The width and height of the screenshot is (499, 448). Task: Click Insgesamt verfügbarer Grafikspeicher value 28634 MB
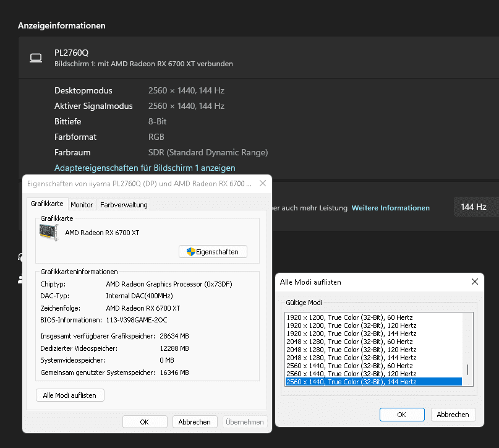point(174,336)
